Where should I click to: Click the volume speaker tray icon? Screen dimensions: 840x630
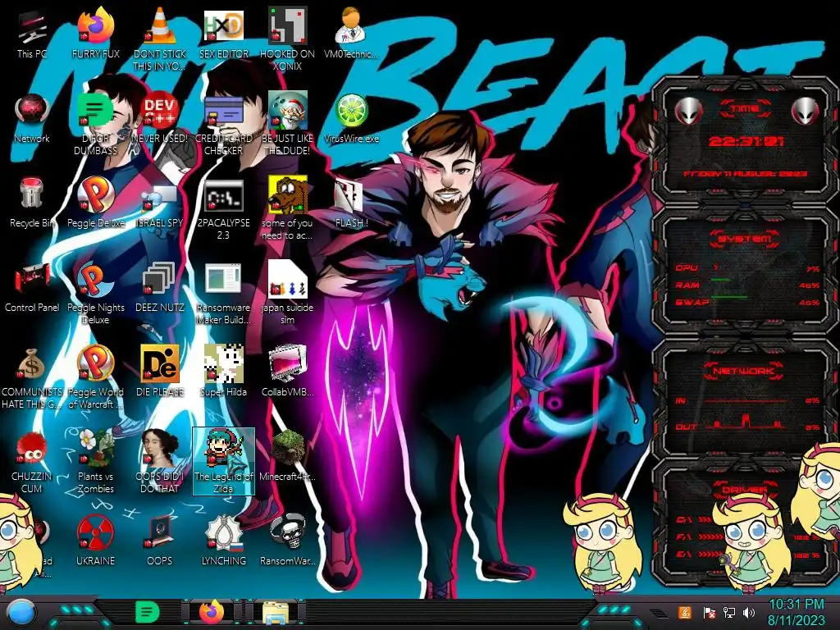click(x=749, y=613)
